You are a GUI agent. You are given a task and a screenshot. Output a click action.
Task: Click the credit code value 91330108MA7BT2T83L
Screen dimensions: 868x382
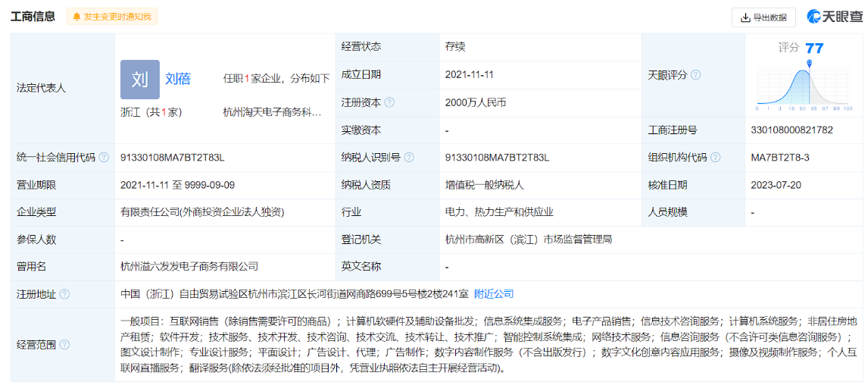click(173, 158)
